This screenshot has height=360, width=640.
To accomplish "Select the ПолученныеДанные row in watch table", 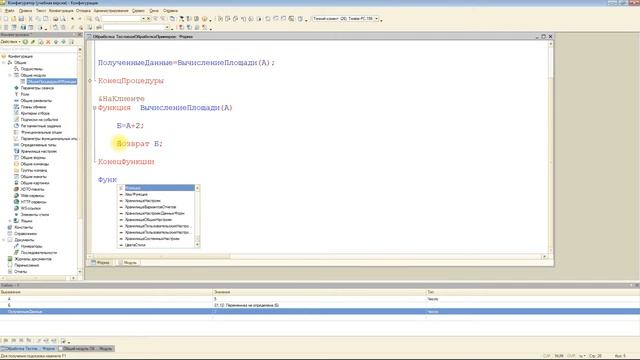I will (x=320, y=311).
